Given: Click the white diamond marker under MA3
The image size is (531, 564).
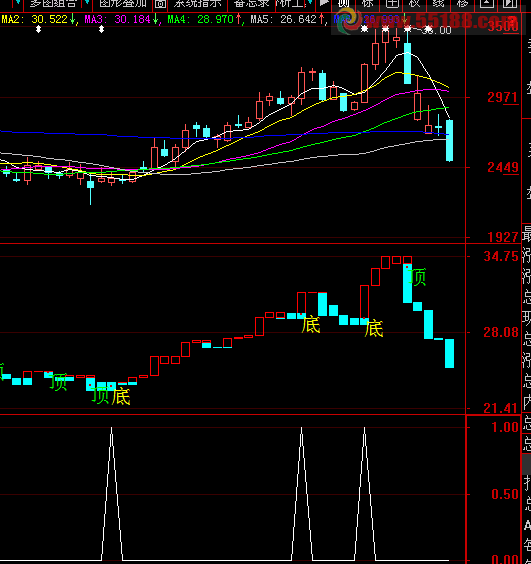Looking at the screenshot, I should (x=101, y=29).
